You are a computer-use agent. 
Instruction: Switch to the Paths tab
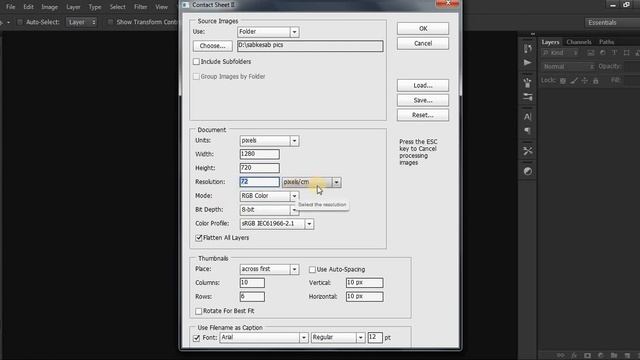[x=607, y=42]
